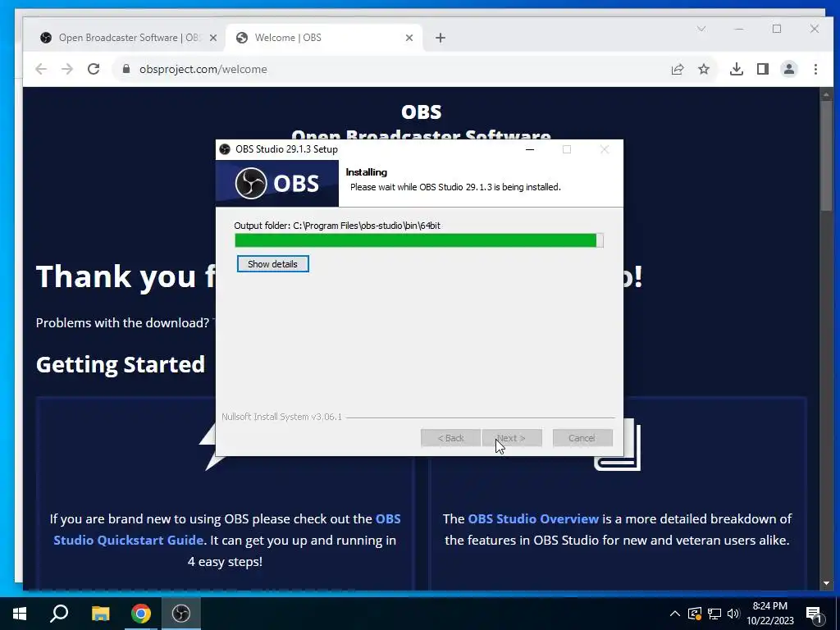Click the green installation progress bar
Screen dimensions: 840x630
click(419, 240)
